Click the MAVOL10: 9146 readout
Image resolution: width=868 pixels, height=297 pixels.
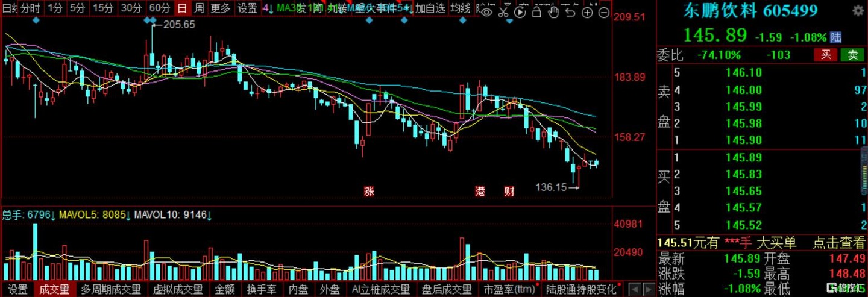(x=172, y=215)
